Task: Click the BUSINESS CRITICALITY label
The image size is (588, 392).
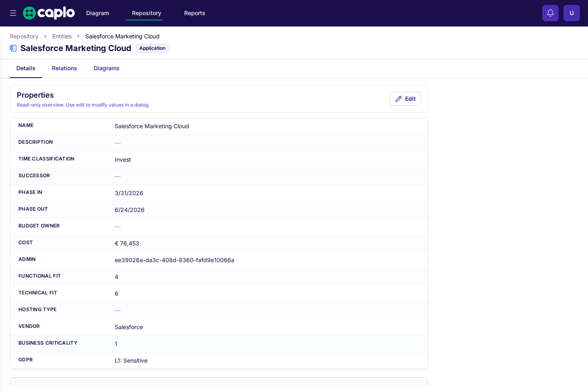Action: click(x=48, y=343)
